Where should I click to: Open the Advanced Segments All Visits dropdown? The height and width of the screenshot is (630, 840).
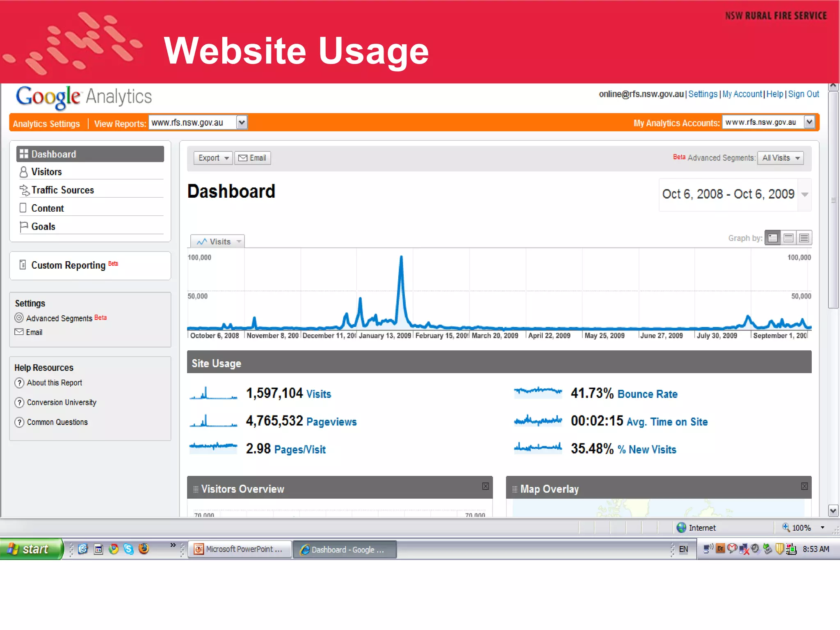point(781,158)
